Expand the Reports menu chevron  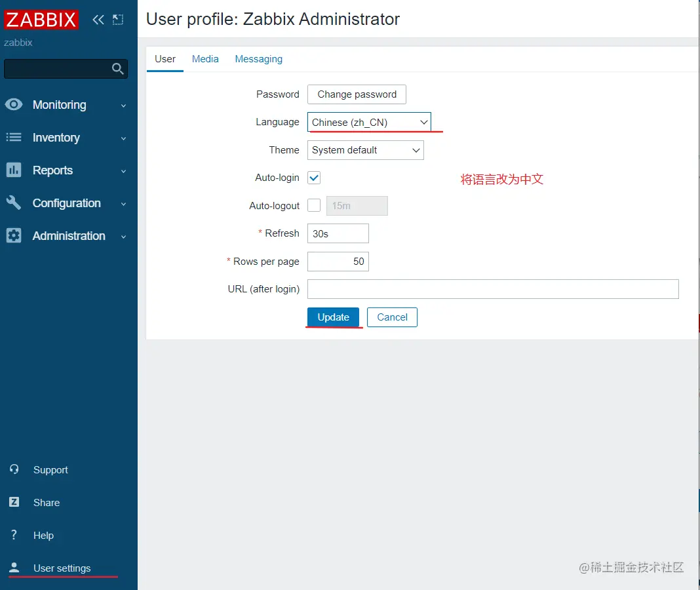[124, 171]
